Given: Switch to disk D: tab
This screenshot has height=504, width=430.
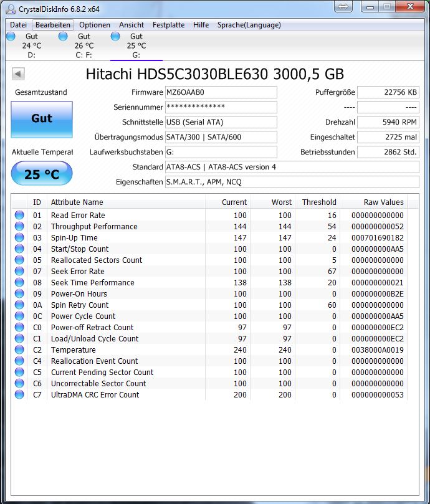Looking at the screenshot, I should coord(32,45).
